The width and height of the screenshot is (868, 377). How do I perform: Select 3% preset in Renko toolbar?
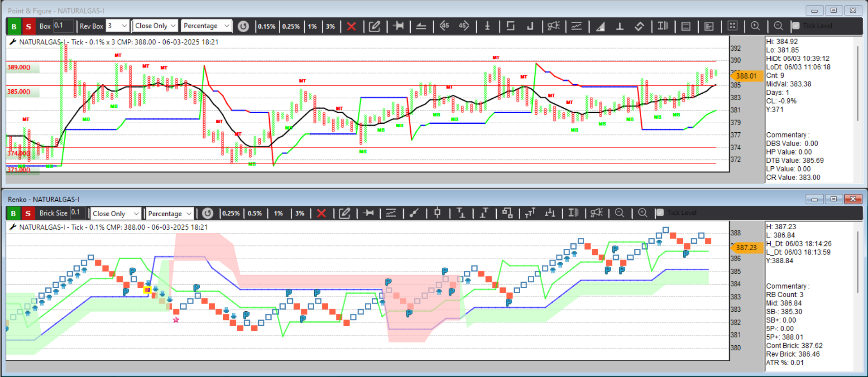point(300,213)
